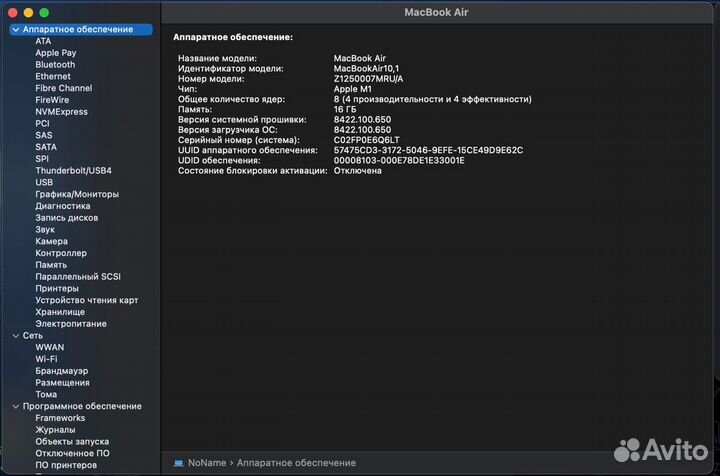
Task: Open Wi-Fi under the Сеть section
Action: (x=46, y=359)
